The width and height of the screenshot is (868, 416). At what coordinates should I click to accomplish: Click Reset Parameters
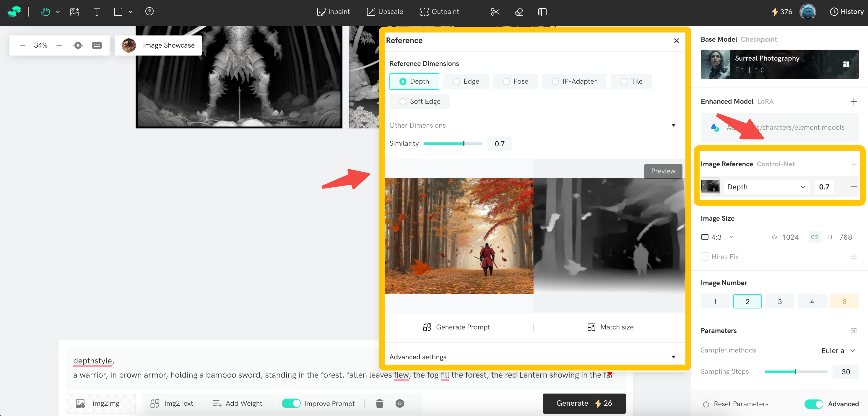pyautogui.click(x=735, y=404)
